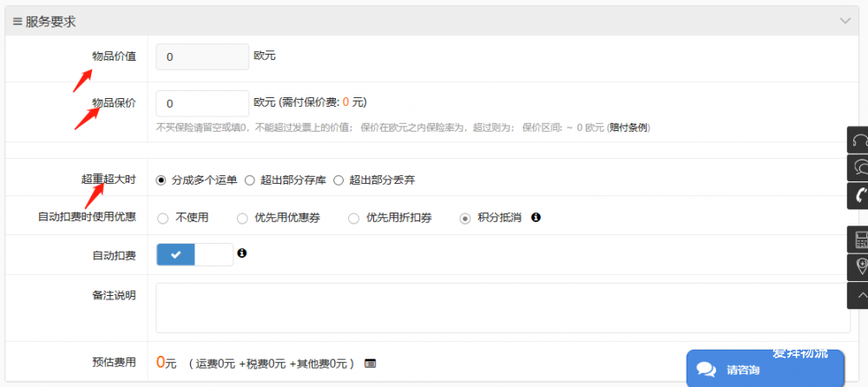Select 超出部分存库 radio option
Screen dimensions: 868x387
[x=249, y=180]
